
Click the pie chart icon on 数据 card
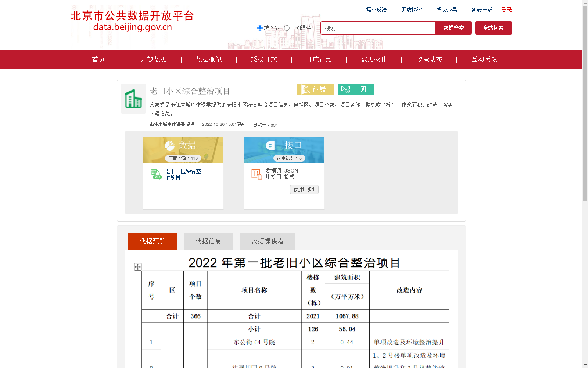(170, 145)
